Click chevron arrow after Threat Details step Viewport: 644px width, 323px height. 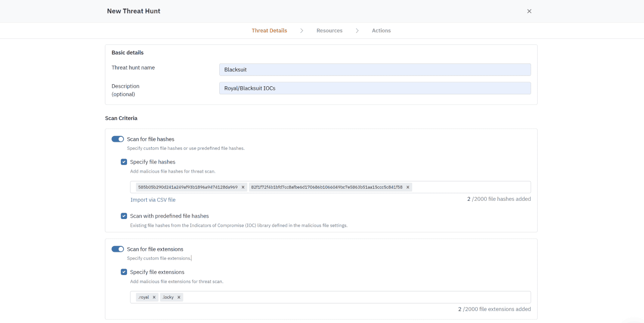coord(301,31)
